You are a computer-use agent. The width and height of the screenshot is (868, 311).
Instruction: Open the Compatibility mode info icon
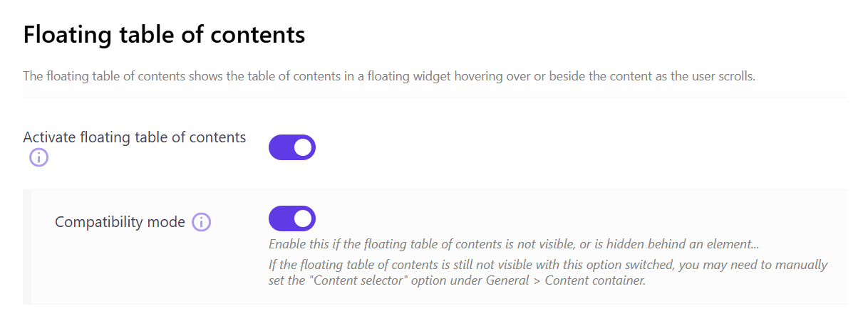(x=202, y=222)
